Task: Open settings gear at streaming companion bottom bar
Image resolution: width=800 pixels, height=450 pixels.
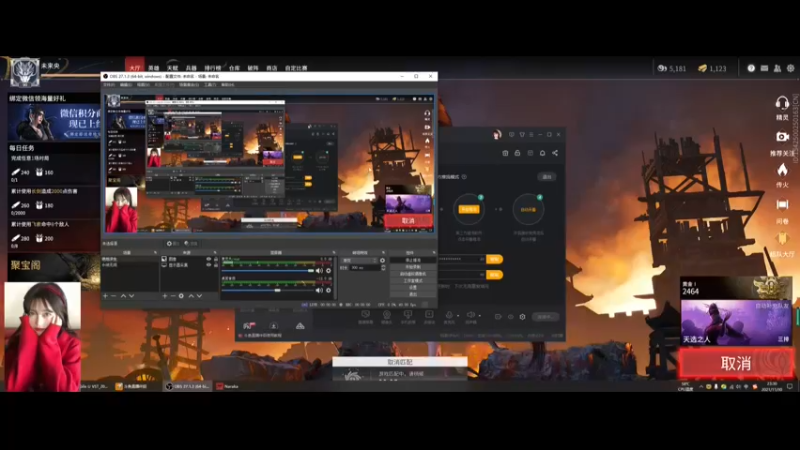Action: (x=522, y=317)
